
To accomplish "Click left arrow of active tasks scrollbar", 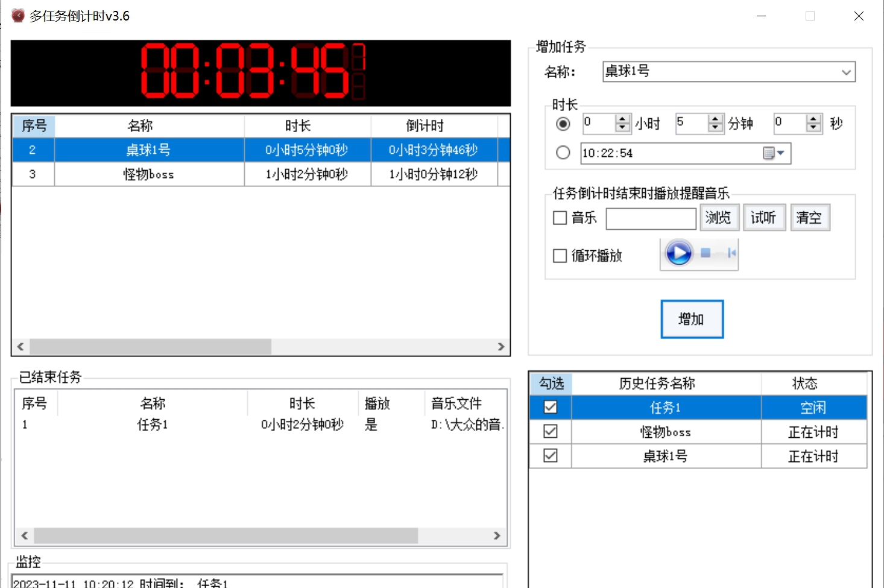I will (x=21, y=347).
